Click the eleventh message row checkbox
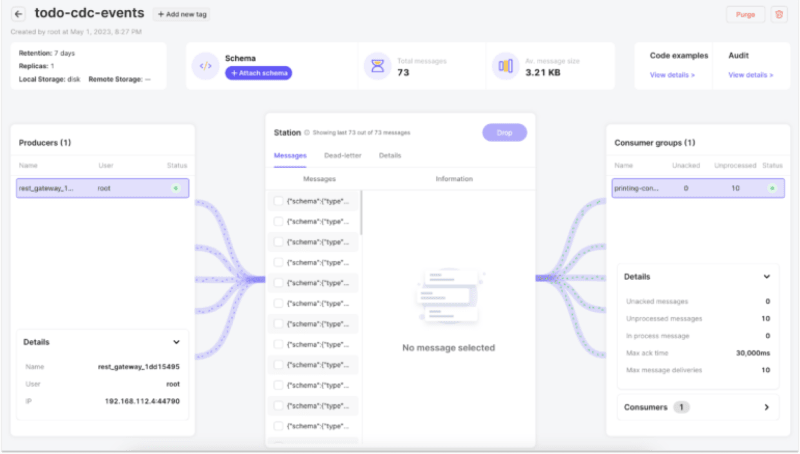Image resolution: width=800 pixels, height=454 pixels. pos(278,406)
